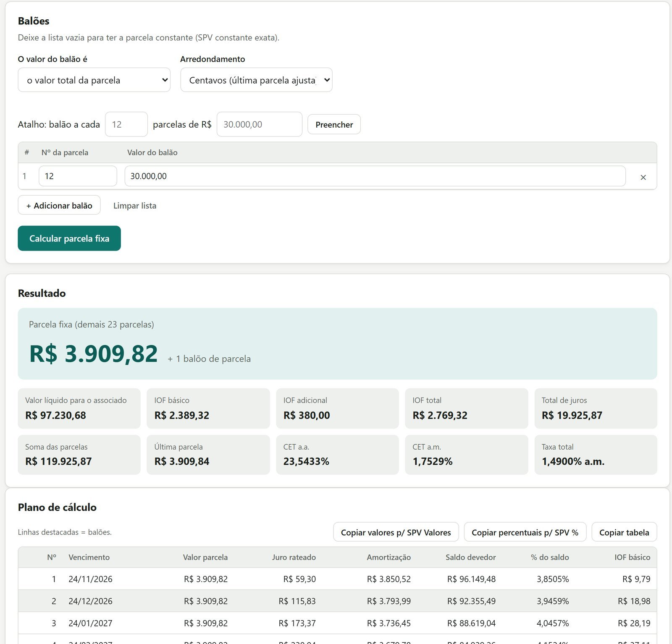Select the fixed installment value R$ 3.909,82
Screen dimensions: 672x644
93,353
